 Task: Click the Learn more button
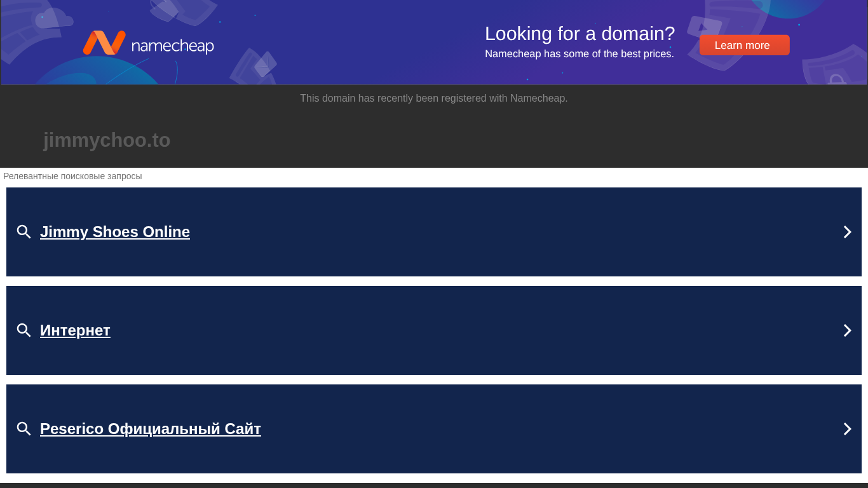point(744,45)
